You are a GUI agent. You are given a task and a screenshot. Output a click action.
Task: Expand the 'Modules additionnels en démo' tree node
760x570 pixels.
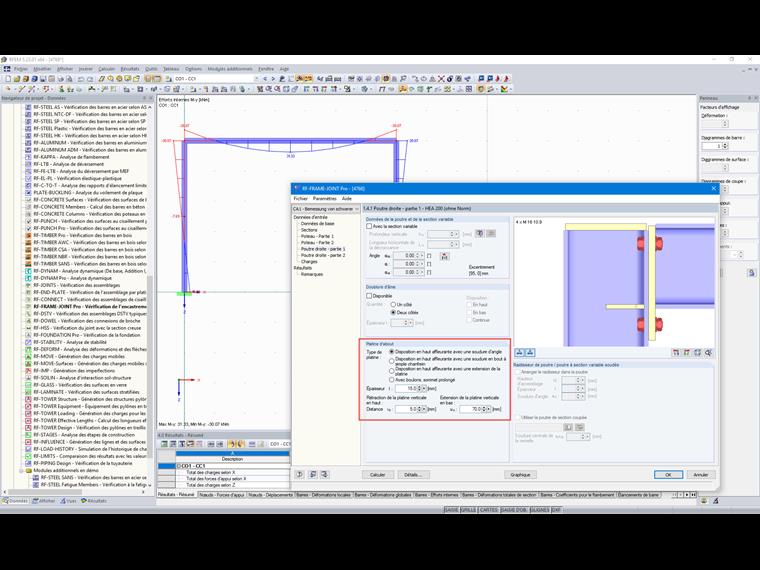[21, 470]
